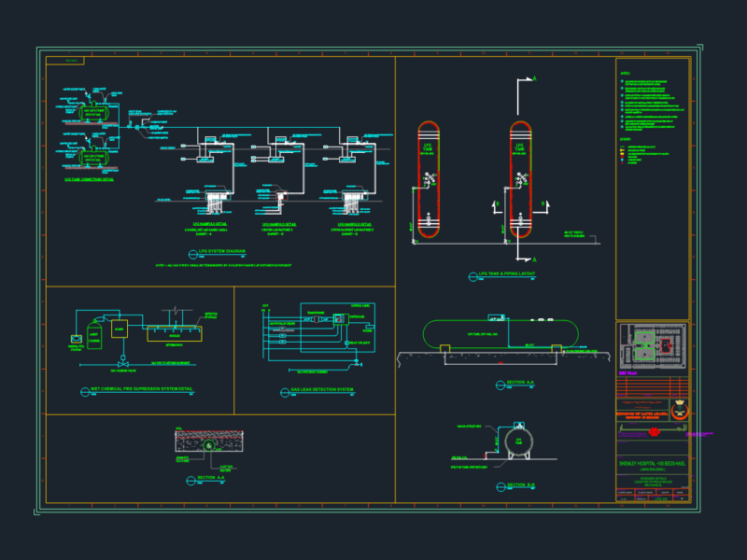Click the title marker circle beside LPG SYSTEM DIAGRAM

[x=193, y=254]
